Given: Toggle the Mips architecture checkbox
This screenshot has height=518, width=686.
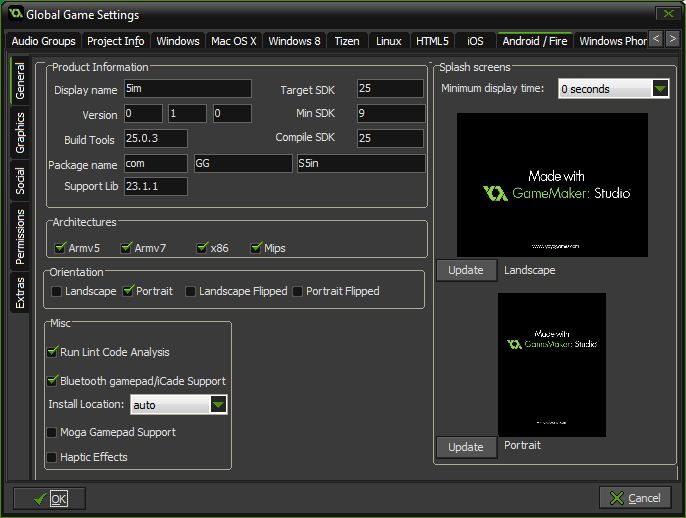Looking at the screenshot, I should click(256, 248).
